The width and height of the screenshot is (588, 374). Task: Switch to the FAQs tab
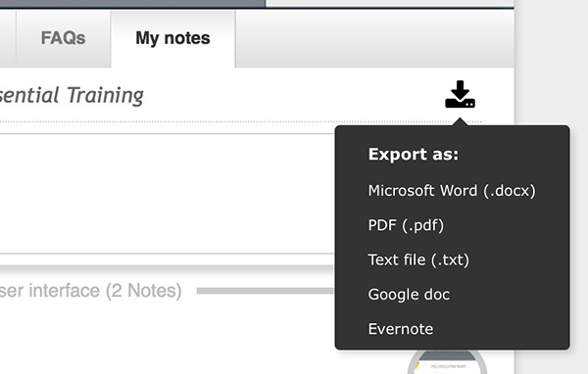[x=63, y=38]
